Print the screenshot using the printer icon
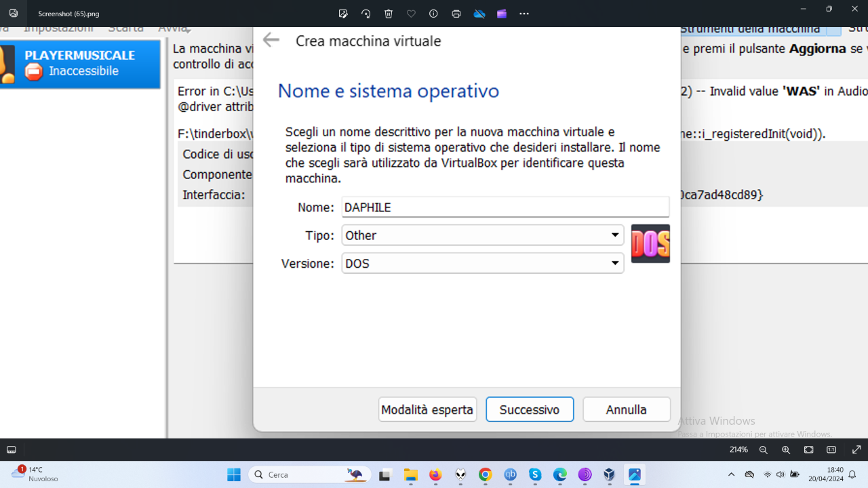 pyautogui.click(x=456, y=14)
